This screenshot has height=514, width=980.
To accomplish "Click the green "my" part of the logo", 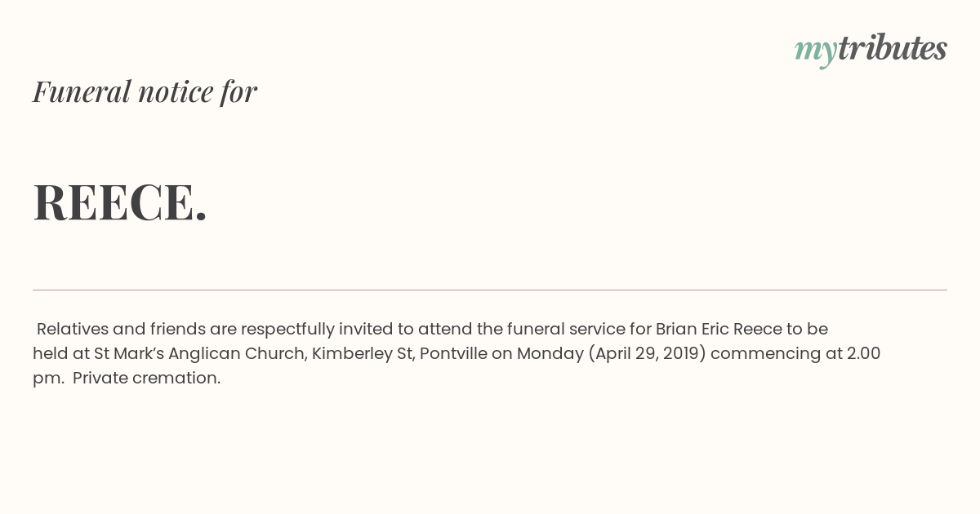I will tap(815, 51).
